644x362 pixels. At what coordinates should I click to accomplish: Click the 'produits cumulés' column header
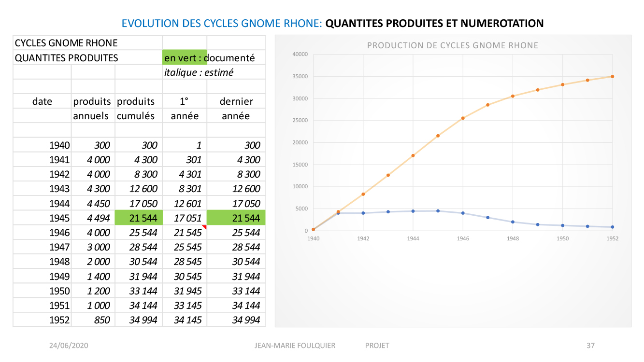(x=139, y=109)
